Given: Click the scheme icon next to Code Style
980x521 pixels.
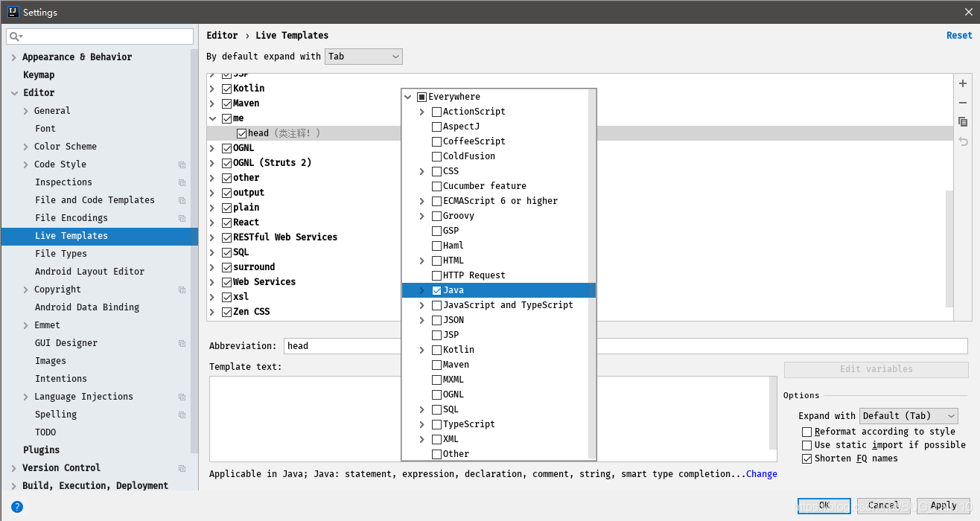Looking at the screenshot, I should (182, 164).
